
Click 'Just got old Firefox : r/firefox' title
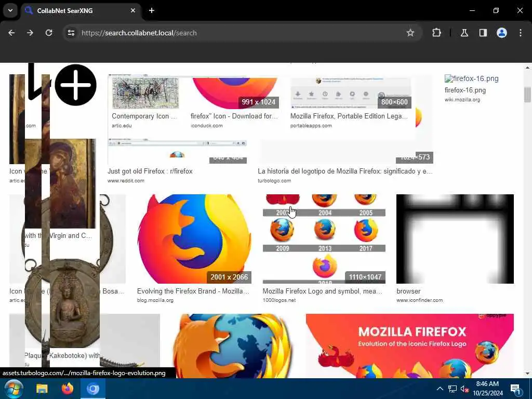click(150, 171)
